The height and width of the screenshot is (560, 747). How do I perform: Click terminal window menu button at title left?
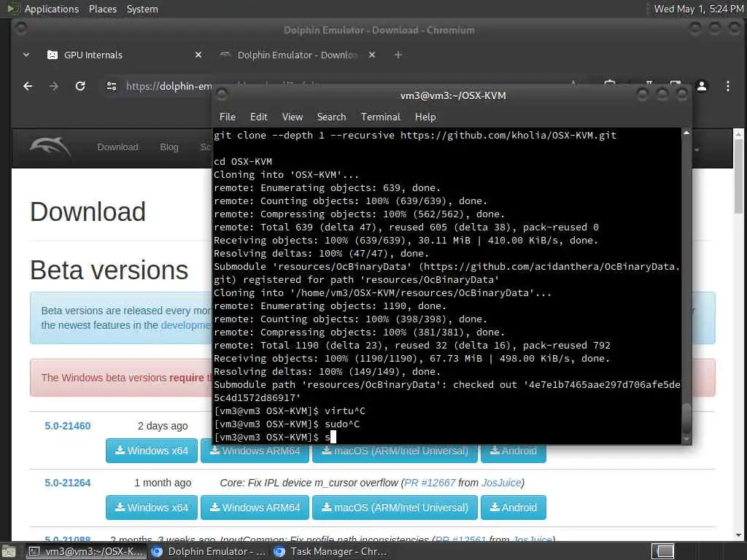click(222, 94)
